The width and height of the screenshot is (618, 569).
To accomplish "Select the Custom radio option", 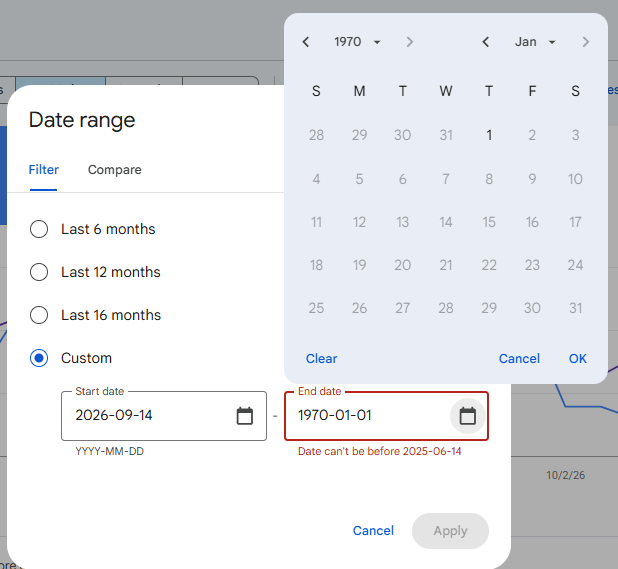I will click(39, 358).
